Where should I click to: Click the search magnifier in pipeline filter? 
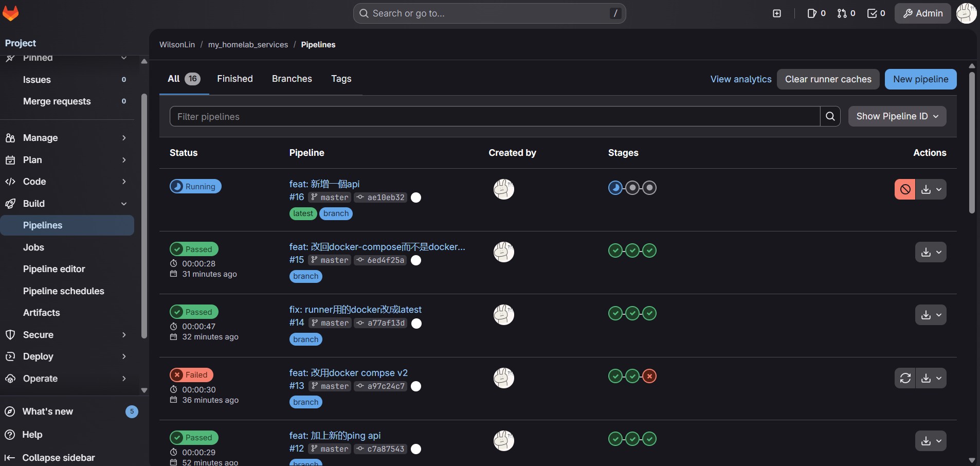point(830,116)
